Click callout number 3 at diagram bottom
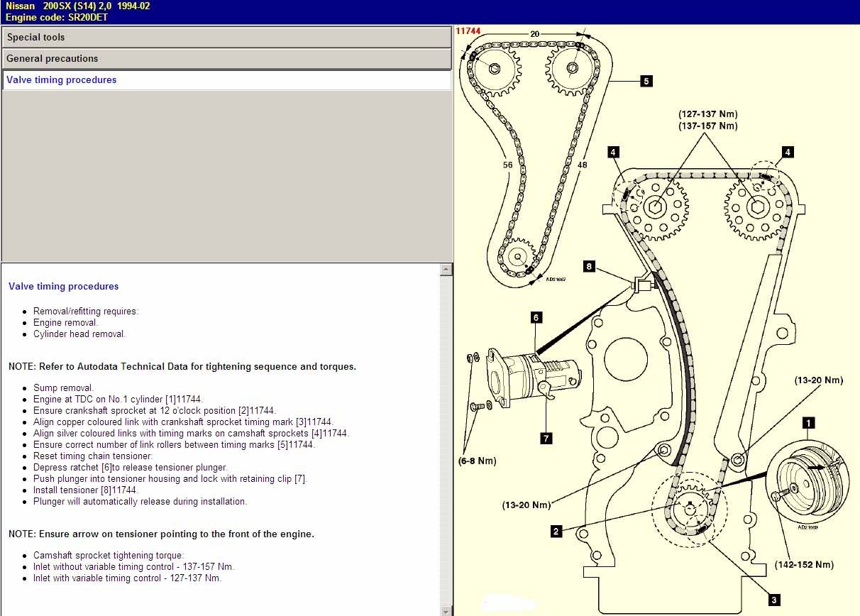 (774, 600)
